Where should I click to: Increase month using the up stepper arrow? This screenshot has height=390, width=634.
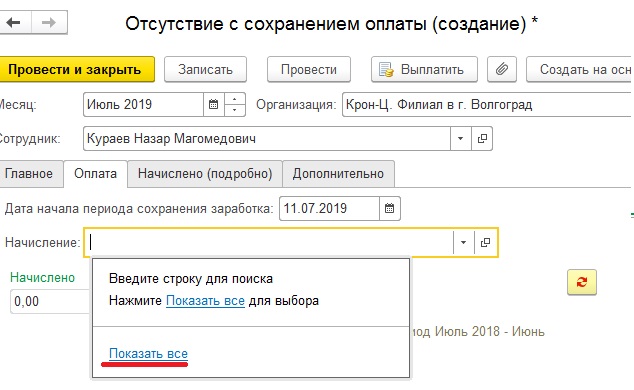(235, 99)
